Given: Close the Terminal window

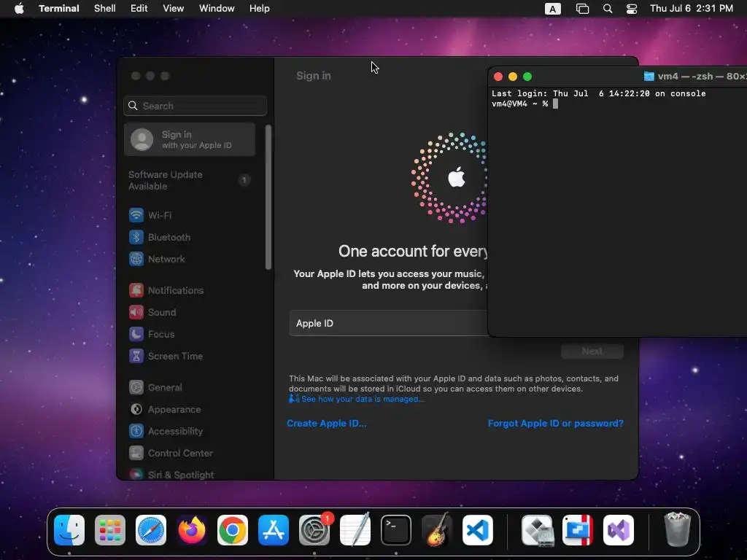Looking at the screenshot, I should pyautogui.click(x=498, y=77).
